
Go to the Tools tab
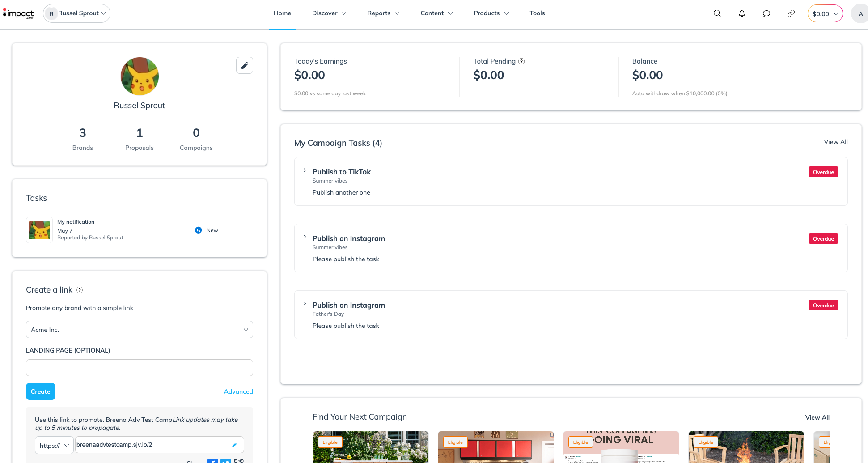coord(537,13)
